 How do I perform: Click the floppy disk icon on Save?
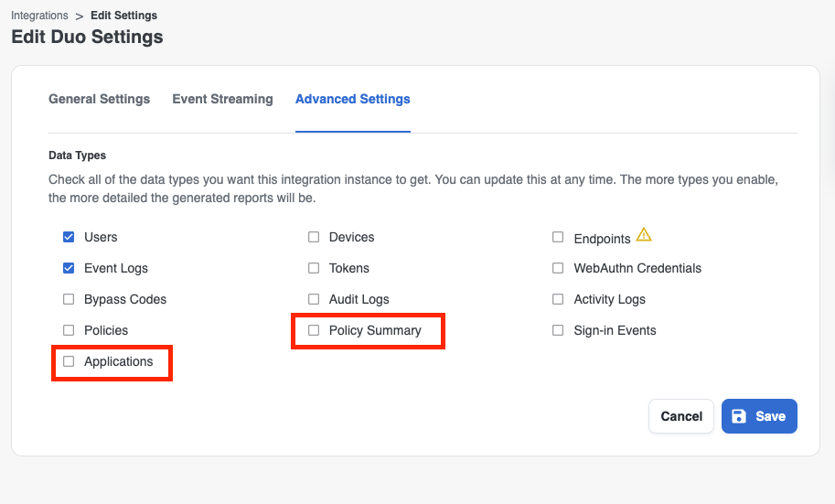pyautogui.click(x=740, y=416)
